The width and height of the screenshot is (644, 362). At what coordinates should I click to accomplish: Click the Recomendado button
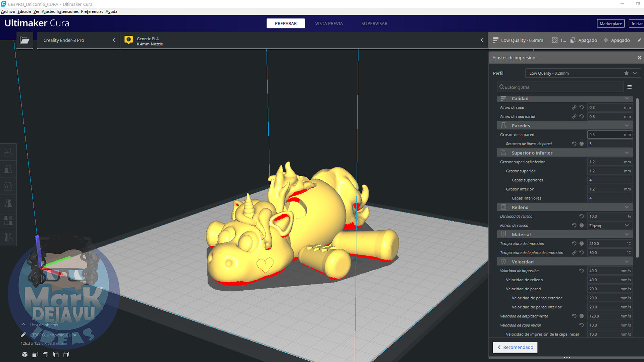(x=515, y=347)
